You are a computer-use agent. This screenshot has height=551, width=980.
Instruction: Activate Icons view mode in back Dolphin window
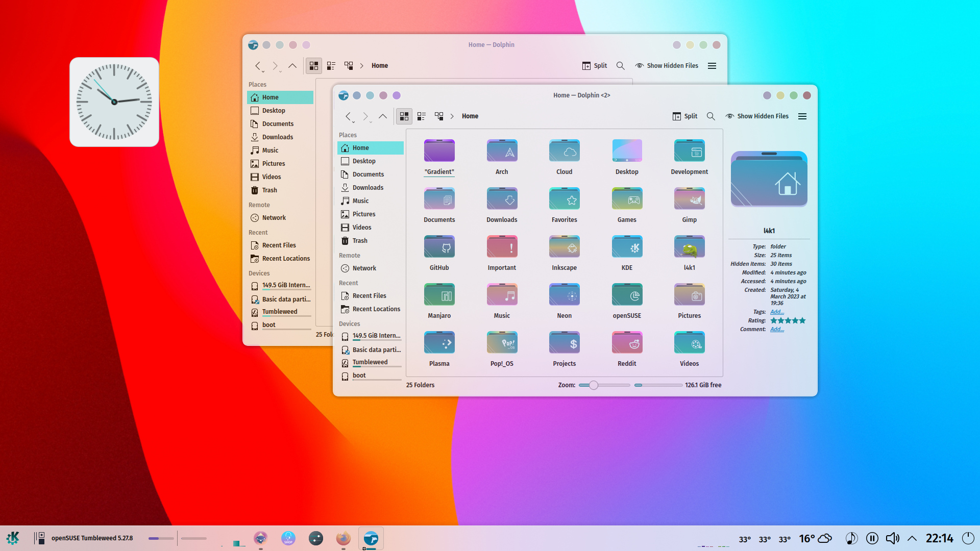click(x=314, y=66)
